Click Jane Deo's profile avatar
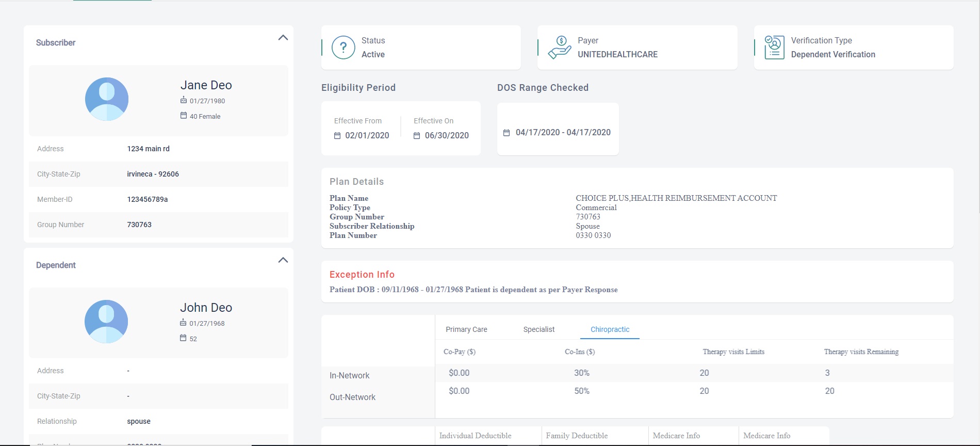 click(x=107, y=99)
